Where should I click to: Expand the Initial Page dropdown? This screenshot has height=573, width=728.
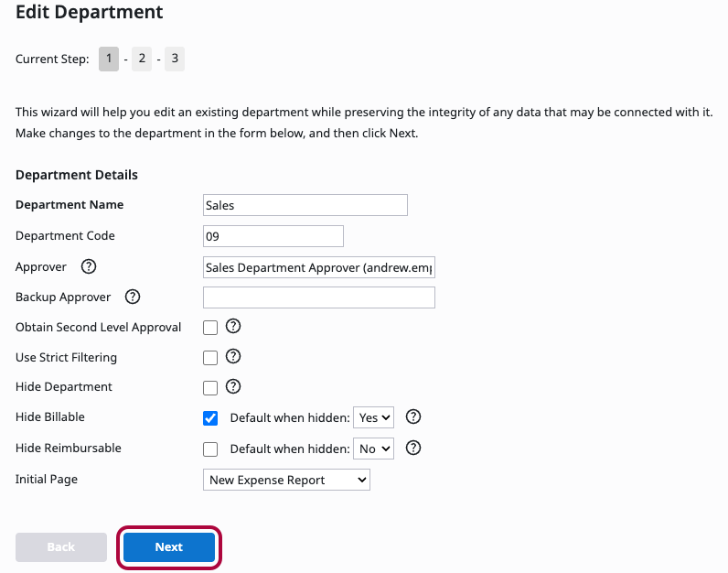tap(286, 480)
